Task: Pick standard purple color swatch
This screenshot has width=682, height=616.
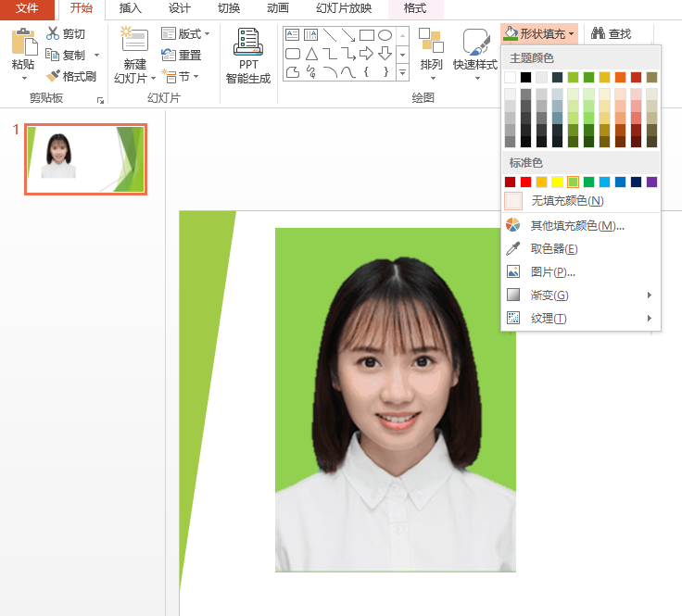Action: pyautogui.click(x=651, y=182)
